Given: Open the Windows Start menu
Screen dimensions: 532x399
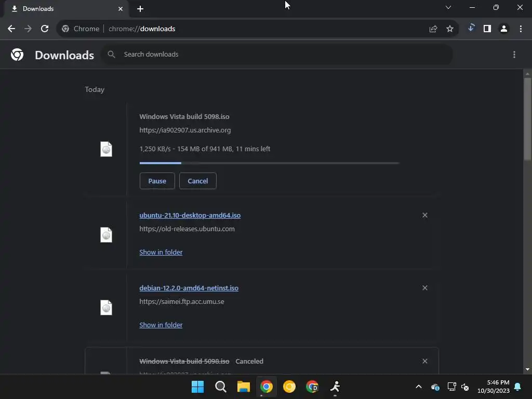Looking at the screenshot, I should (x=197, y=387).
